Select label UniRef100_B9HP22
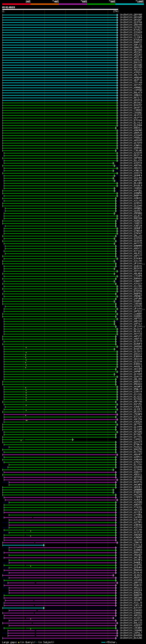 click(131, 42)
